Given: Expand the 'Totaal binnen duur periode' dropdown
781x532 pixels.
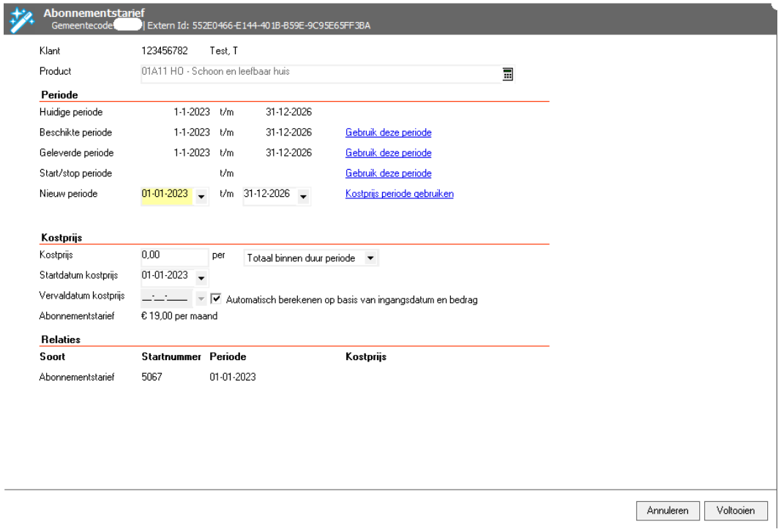Looking at the screenshot, I should [370, 258].
